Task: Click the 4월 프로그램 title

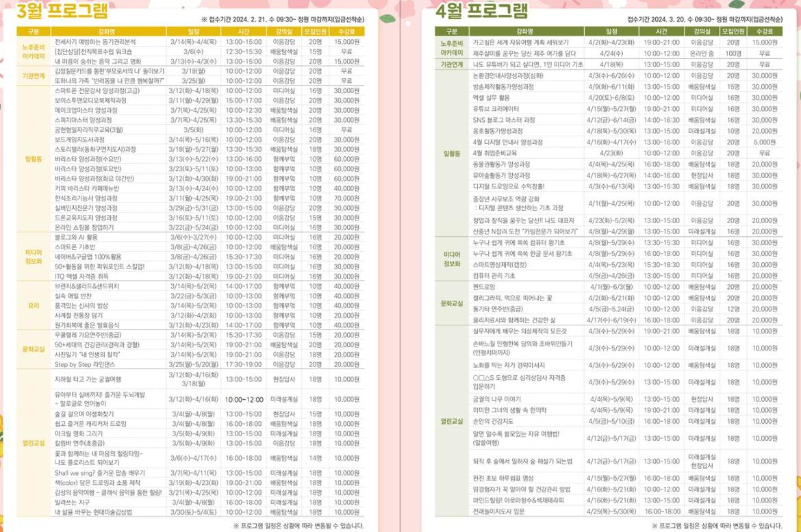Action: pyautogui.click(x=481, y=12)
